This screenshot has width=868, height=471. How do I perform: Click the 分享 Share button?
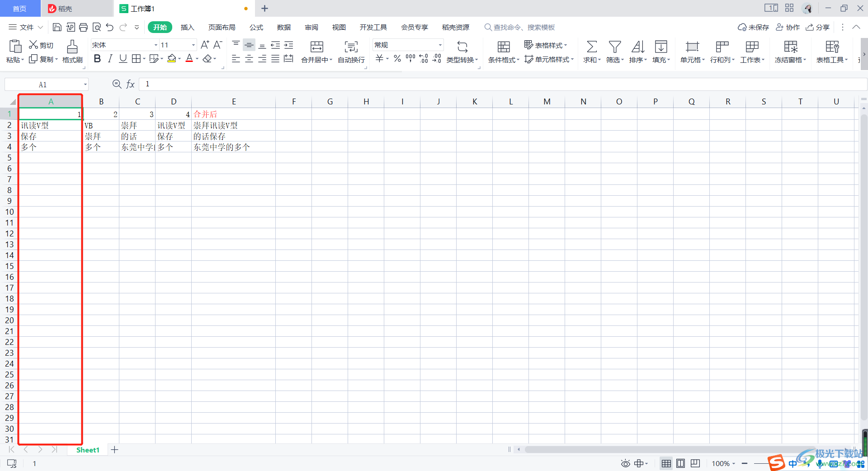[818, 27]
